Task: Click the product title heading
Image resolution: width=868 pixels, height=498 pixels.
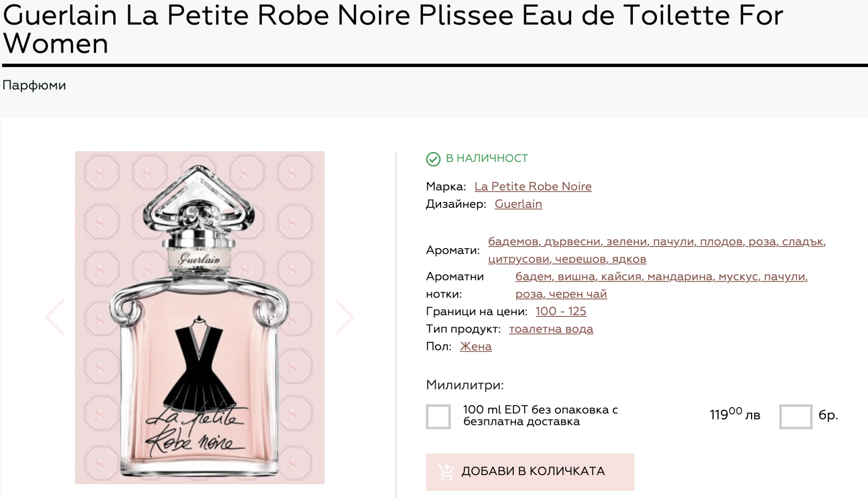Action: click(x=392, y=29)
